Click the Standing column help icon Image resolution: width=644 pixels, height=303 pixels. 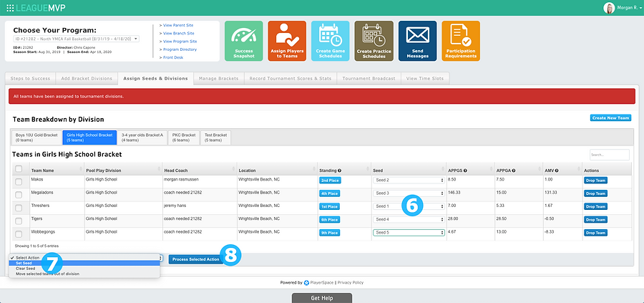pos(340,170)
